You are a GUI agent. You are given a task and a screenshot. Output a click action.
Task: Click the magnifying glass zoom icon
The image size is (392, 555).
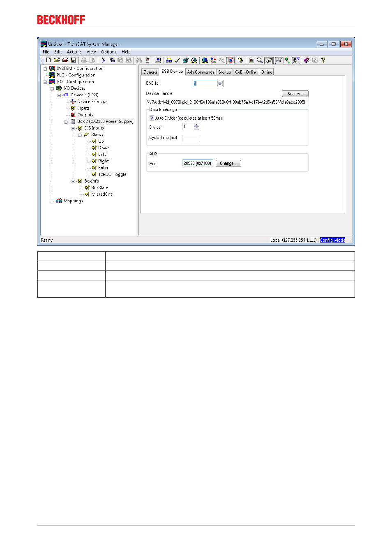[260, 60]
